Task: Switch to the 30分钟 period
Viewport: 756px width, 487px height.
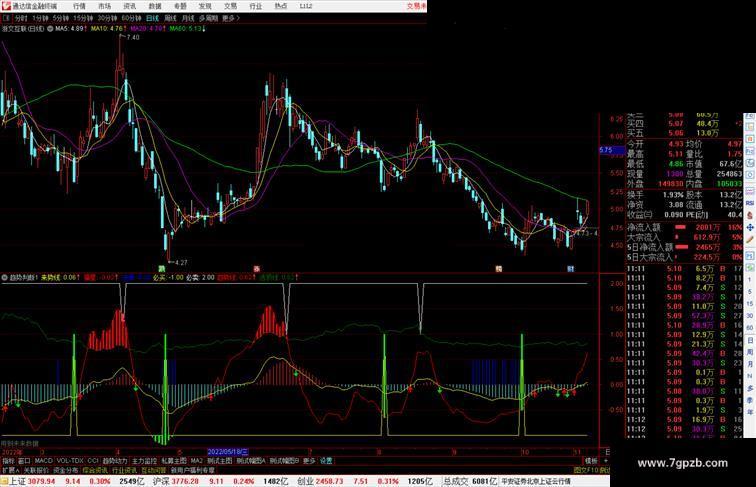Action: click(107, 18)
